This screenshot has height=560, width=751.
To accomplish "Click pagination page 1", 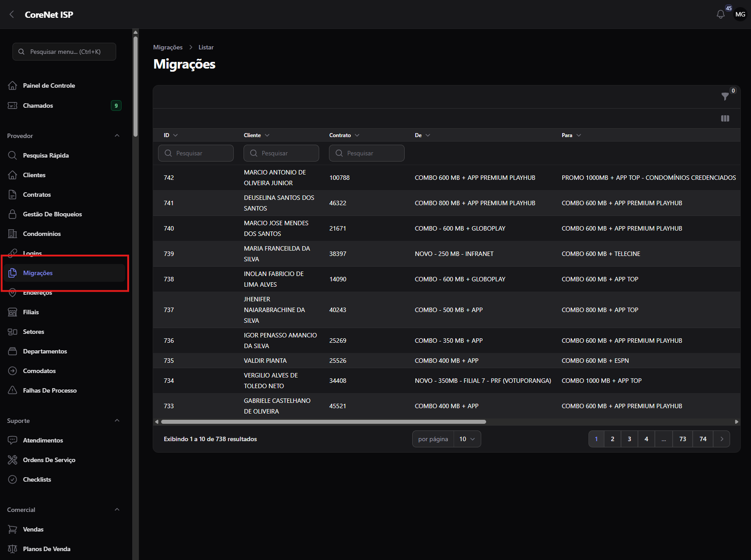I will (x=596, y=439).
